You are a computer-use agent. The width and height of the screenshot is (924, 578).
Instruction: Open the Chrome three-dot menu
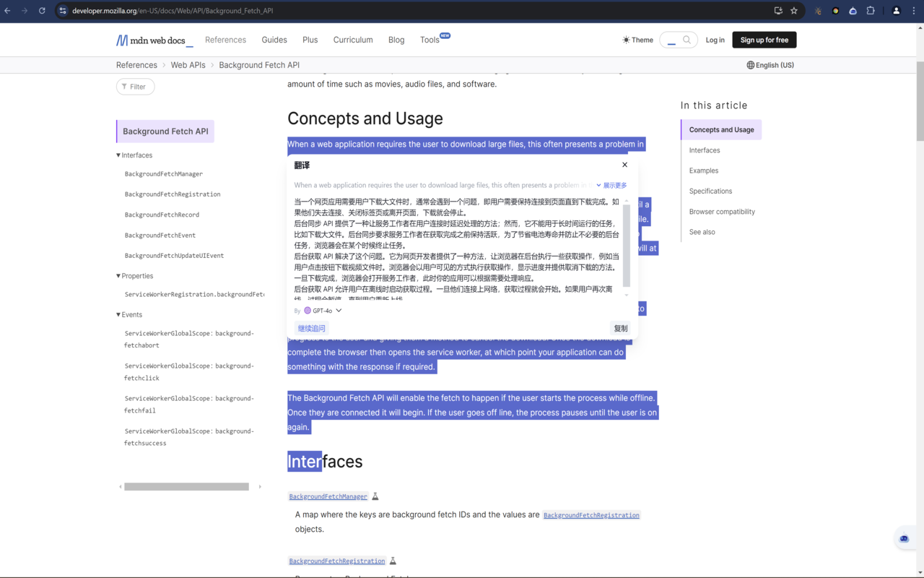(x=914, y=11)
